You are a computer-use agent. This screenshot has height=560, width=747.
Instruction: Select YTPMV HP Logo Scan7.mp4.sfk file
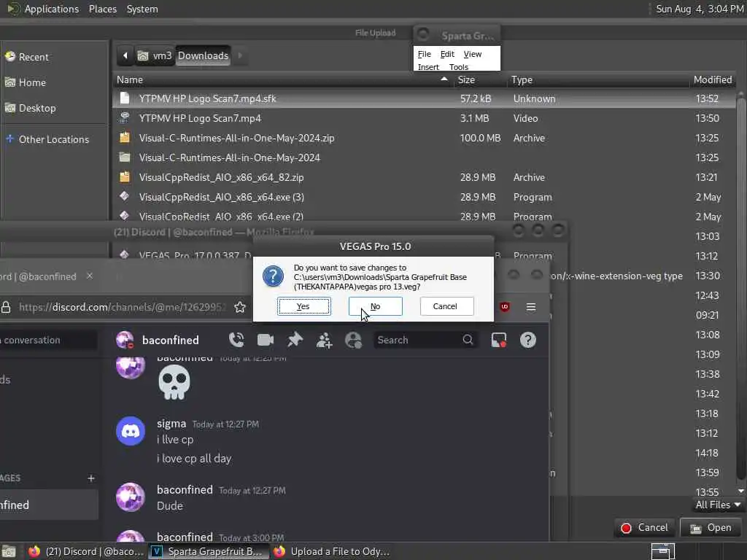(x=424, y=98)
